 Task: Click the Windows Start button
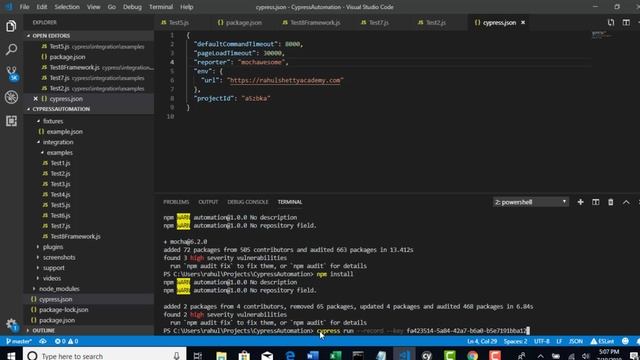point(11,356)
